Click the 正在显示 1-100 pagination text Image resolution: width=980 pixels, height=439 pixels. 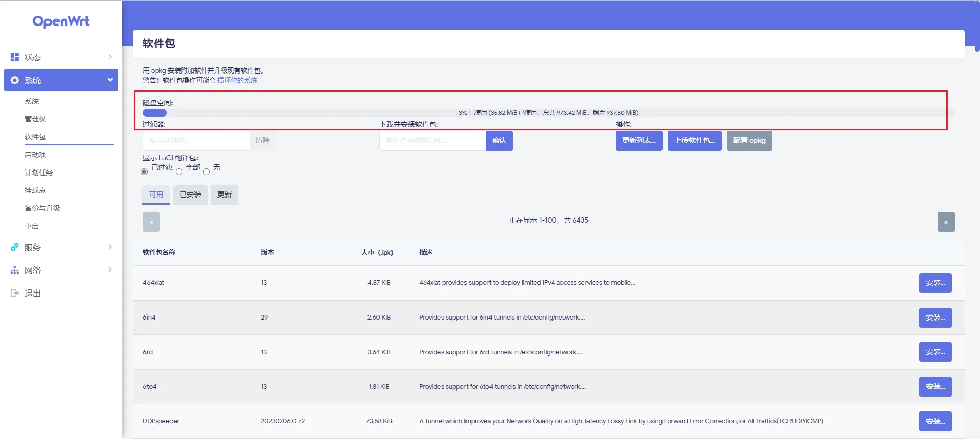pyautogui.click(x=549, y=220)
